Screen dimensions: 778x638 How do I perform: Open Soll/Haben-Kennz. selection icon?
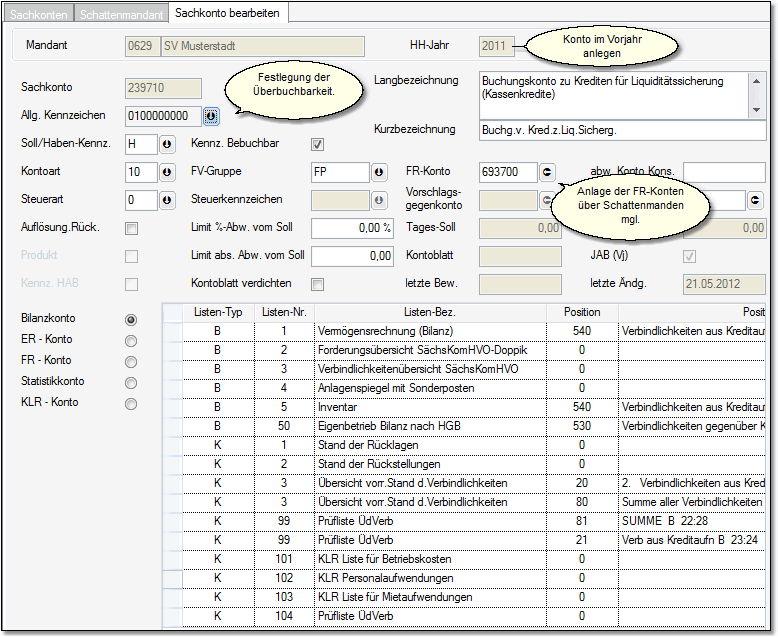pyautogui.click(x=166, y=145)
